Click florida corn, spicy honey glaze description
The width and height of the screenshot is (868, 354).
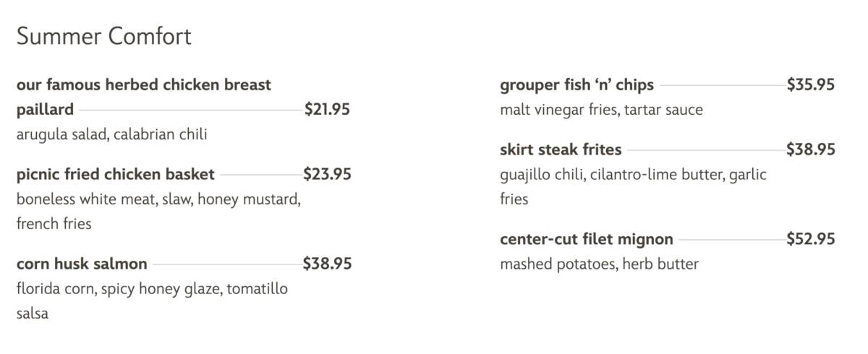pos(152,289)
